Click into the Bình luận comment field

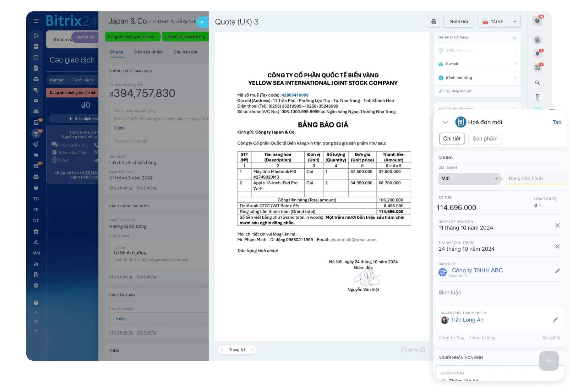[500, 293]
